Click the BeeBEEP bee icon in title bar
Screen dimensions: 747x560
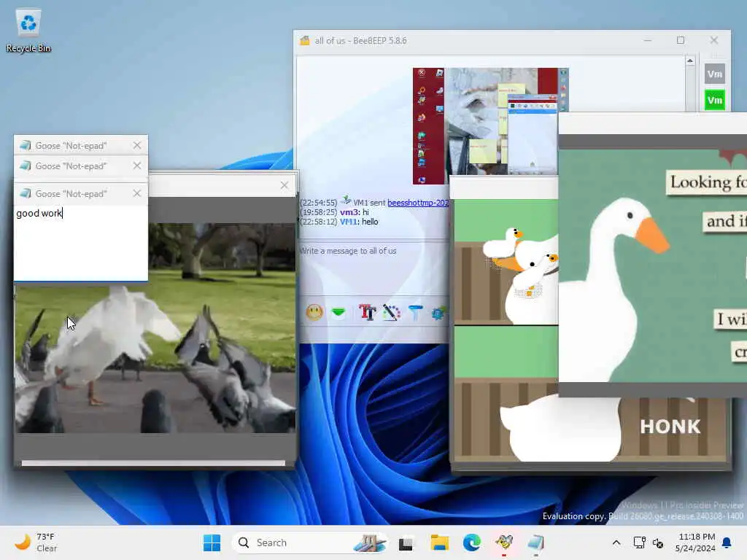(304, 41)
